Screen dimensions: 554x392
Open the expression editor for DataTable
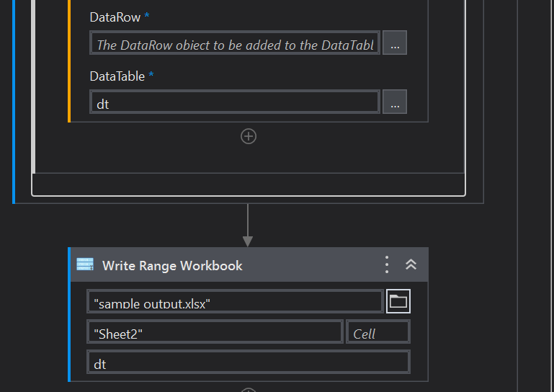[x=395, y=104]
